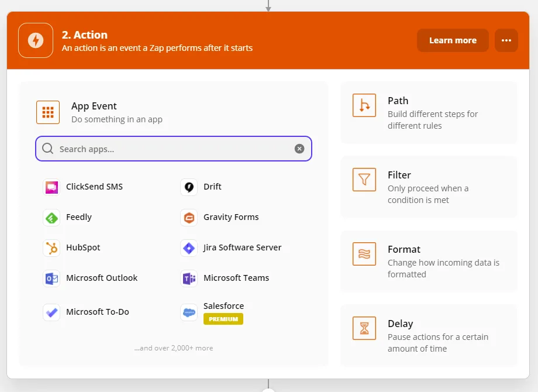
Task: Choose HubSpot app name
Action: click(x=83, y=247)
